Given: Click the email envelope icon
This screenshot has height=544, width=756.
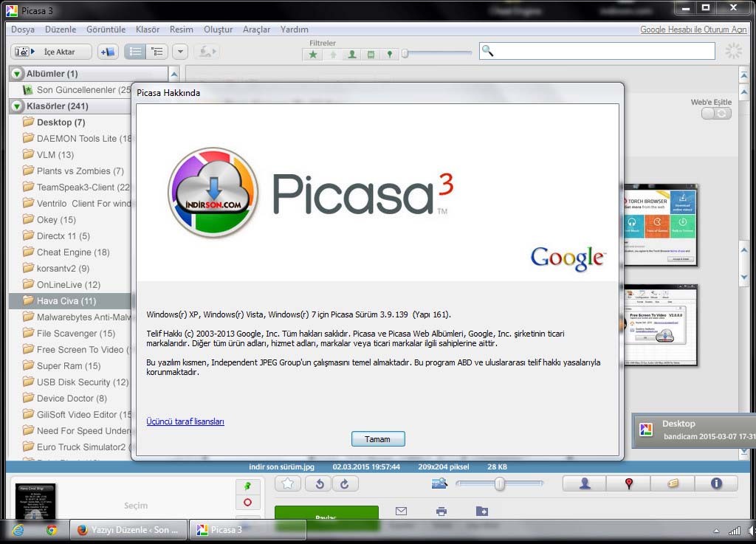Looking at the screenshot, I should (401, 511).
